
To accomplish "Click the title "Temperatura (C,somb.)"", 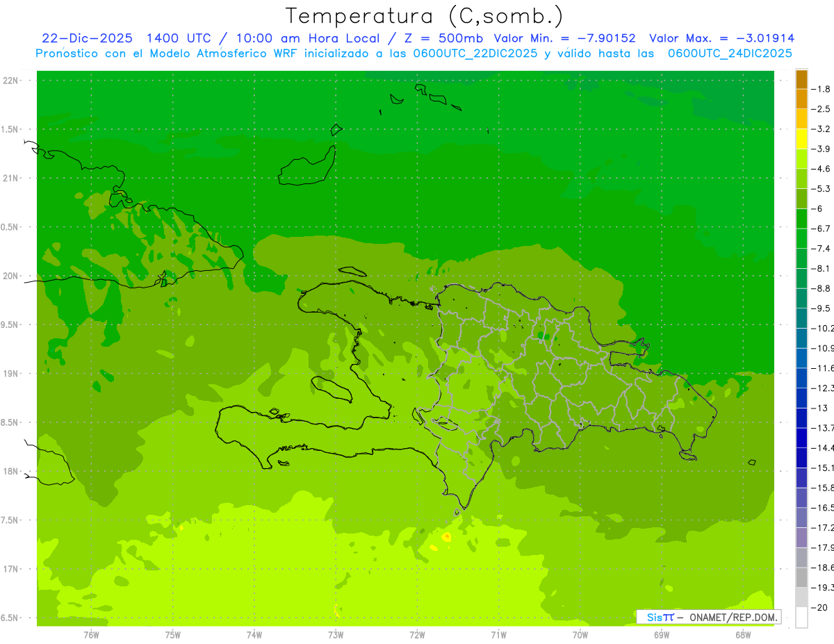I will (x=425, y=16).
